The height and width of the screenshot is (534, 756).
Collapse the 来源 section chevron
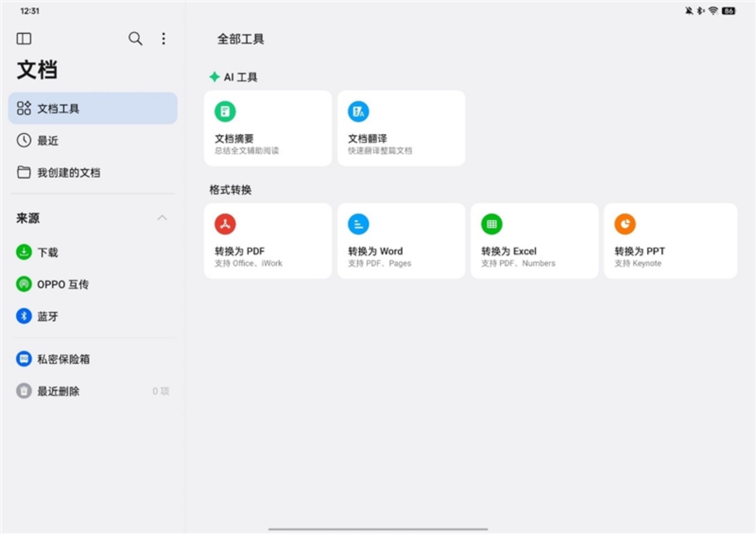(x=162, y=218)
